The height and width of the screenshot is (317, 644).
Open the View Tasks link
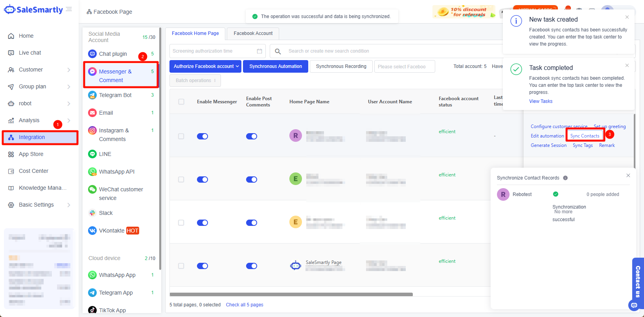[541, 101]
